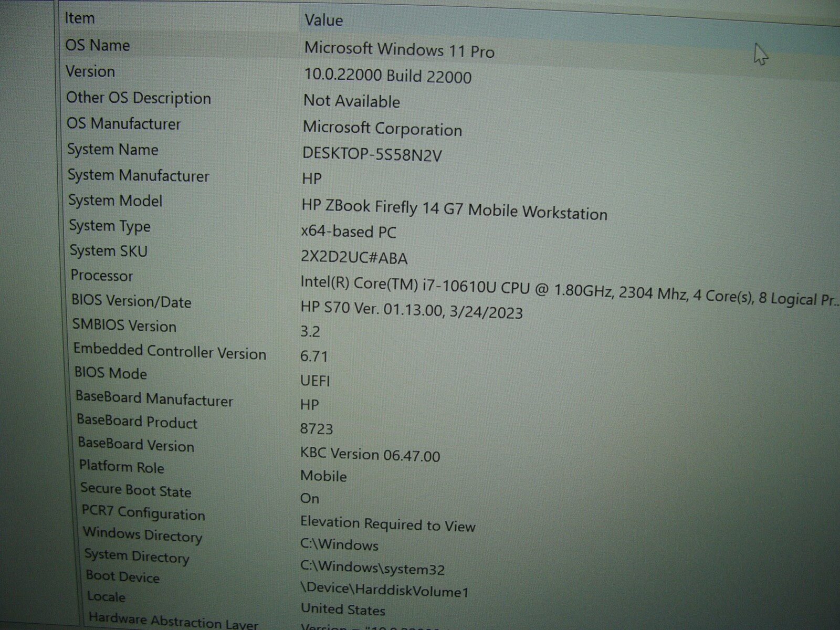The width and height of the screenshot is (840, 630).
Task: Select the Embedded Controller Version row
Action: coord(170,352)
